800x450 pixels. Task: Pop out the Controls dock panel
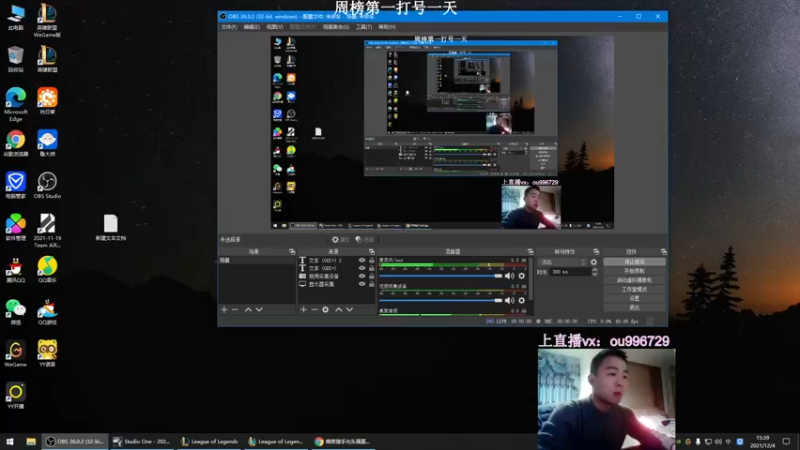(x=663, y=252)
